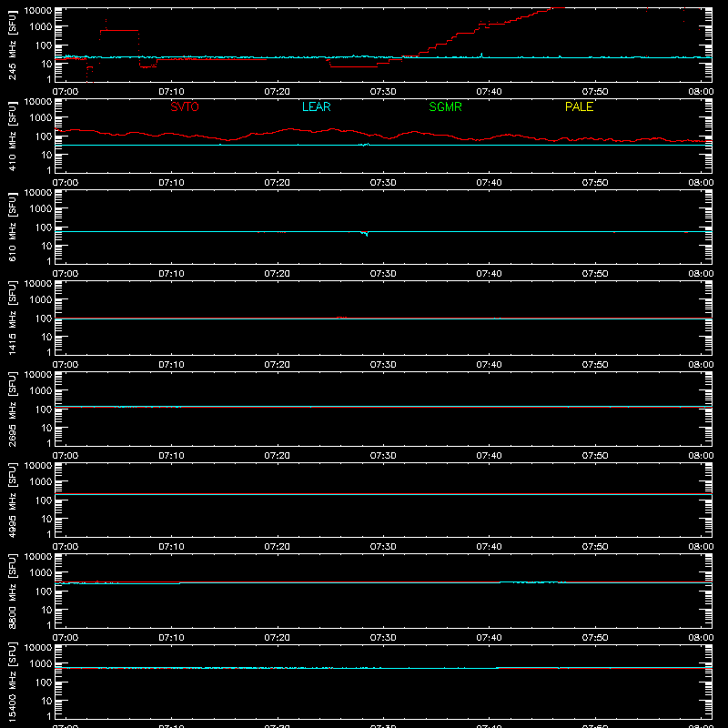Select the 1415 MHz [SFU] axis title

click(x=13, y=318)
